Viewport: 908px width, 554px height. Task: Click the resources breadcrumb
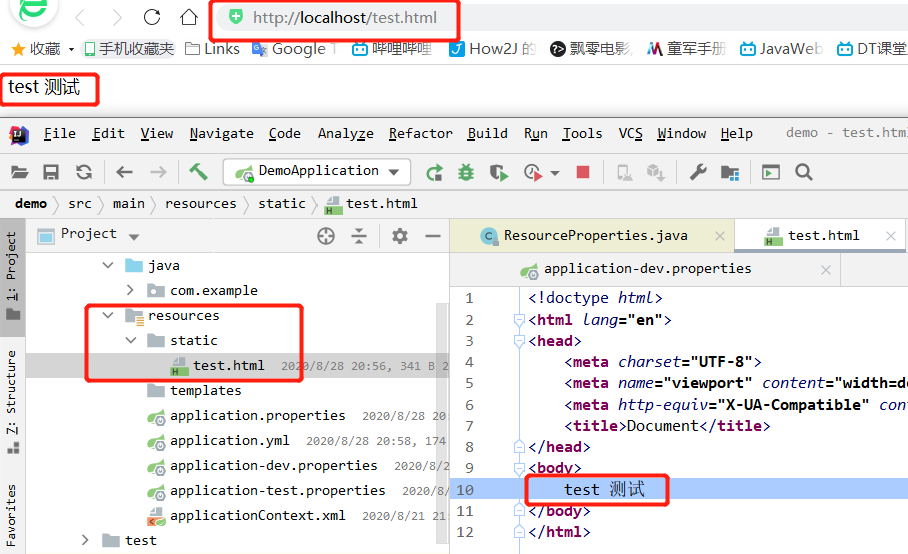click(x=200, y=204)
